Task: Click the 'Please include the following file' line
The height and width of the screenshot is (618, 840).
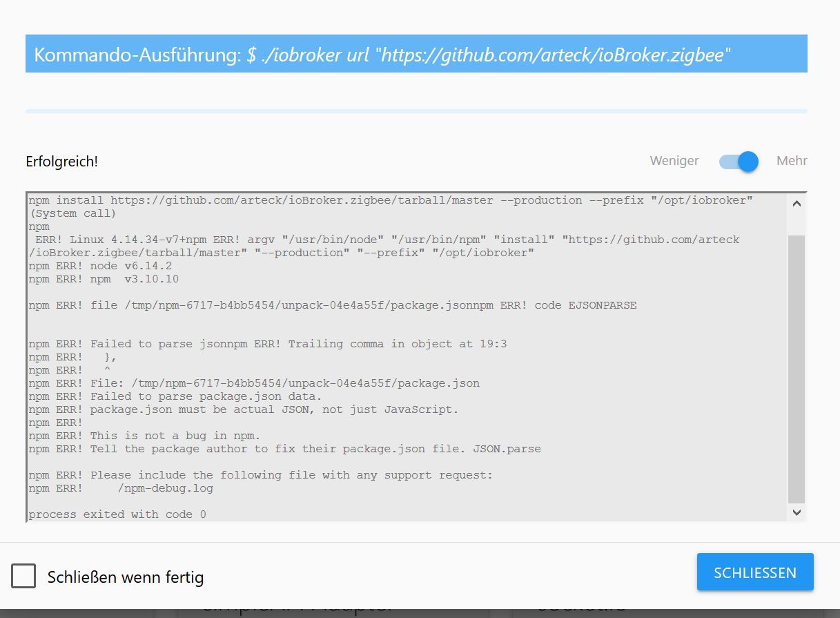Action: 261,475
